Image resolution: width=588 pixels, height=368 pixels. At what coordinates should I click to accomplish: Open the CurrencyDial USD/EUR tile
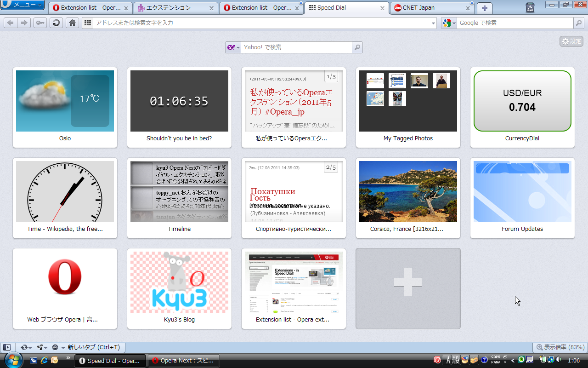coord(522,107)
